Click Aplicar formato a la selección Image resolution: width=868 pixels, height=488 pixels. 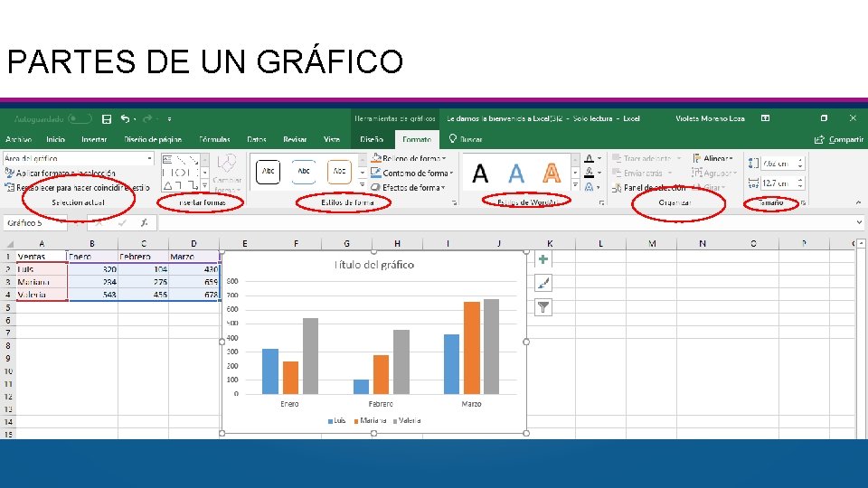61,174
